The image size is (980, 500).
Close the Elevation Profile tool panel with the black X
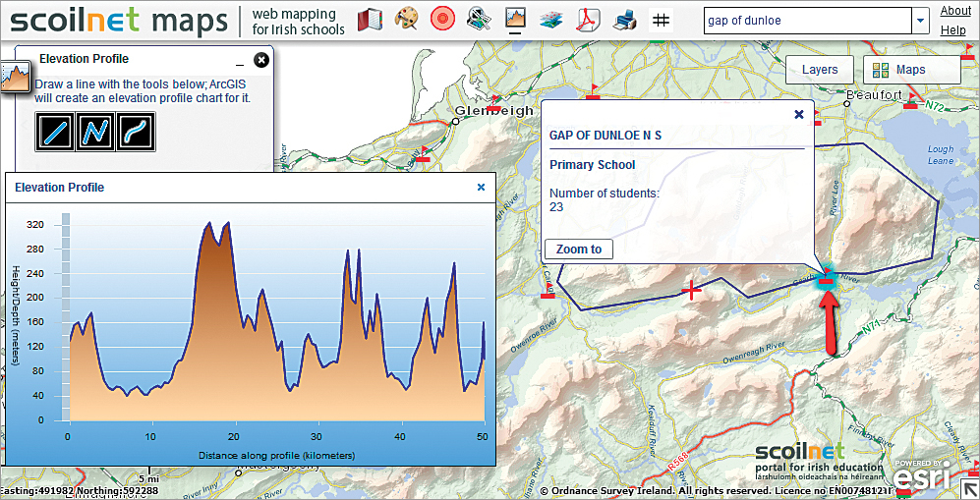261,60
